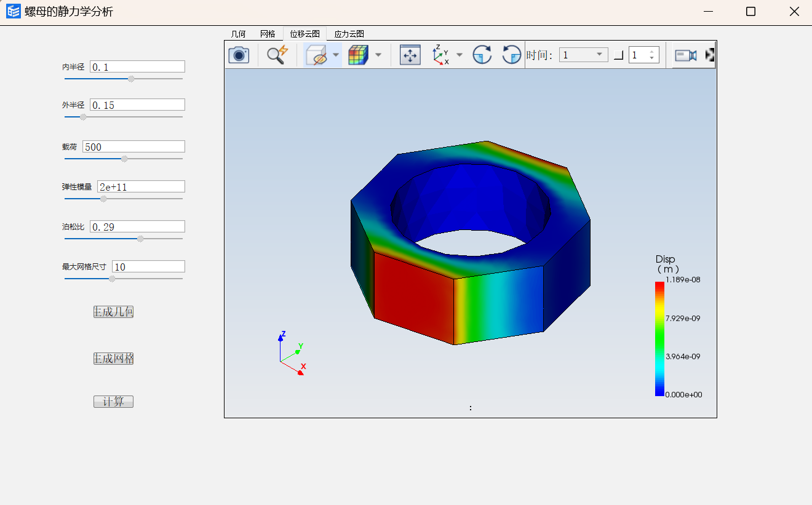Toggle the hidden-edge box display icon
This screenshot has width=812, height=505.
coord(317,55)
